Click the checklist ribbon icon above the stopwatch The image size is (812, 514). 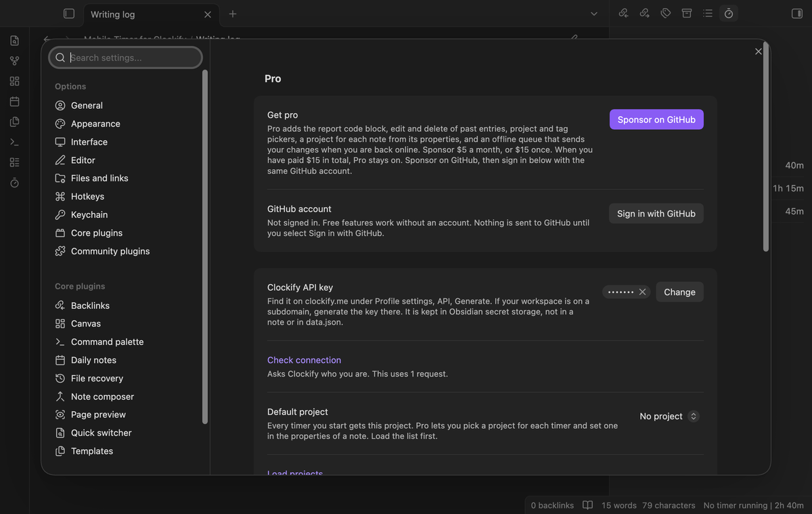tap(14, 162)
